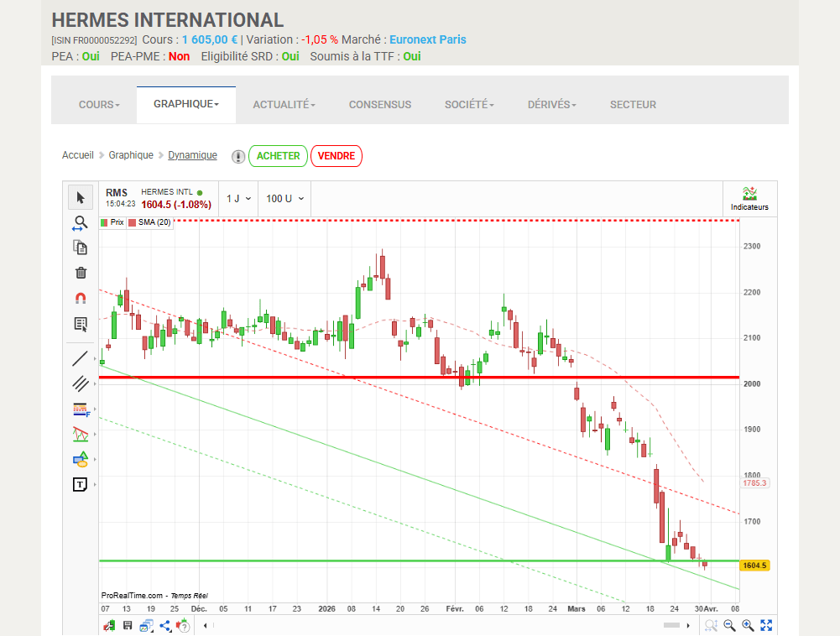Open the COURS menu tab
The height and width of the screenshot is (636, 840).
coord(99,105)
